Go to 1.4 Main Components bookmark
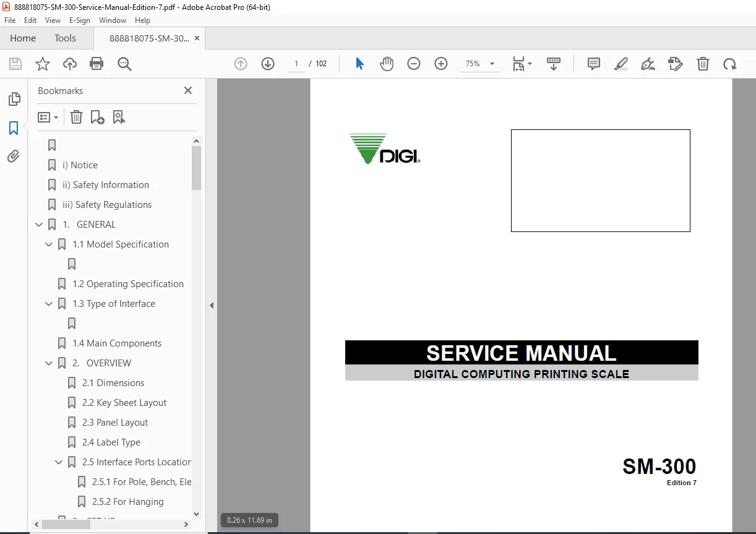 (117, 343)
